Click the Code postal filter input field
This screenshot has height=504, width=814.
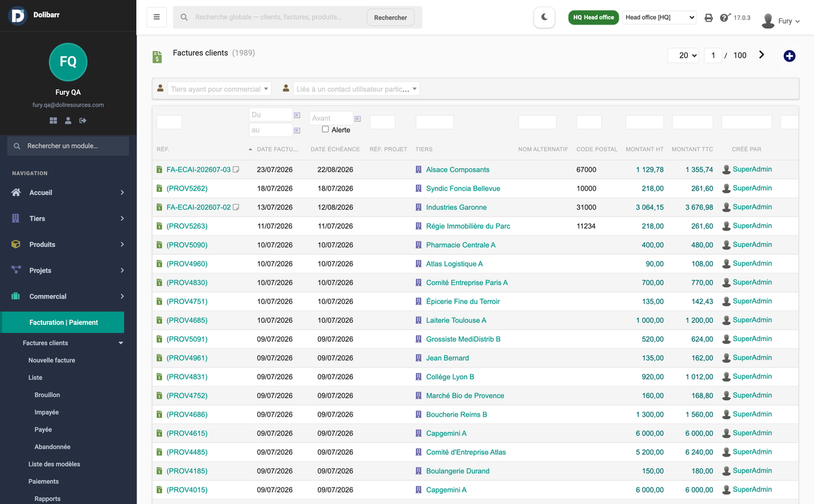point(589,122)
